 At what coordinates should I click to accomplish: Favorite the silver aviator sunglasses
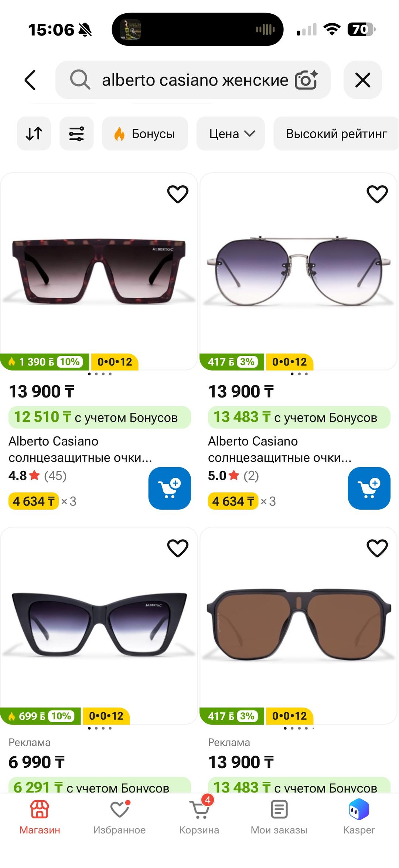pos(377,194)
